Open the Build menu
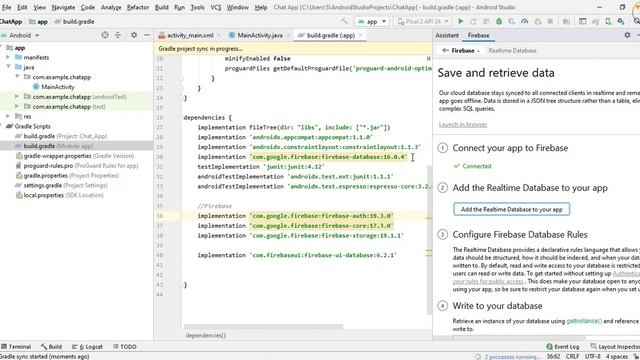This screenshot has height=360, width=640. pos(162,7)
